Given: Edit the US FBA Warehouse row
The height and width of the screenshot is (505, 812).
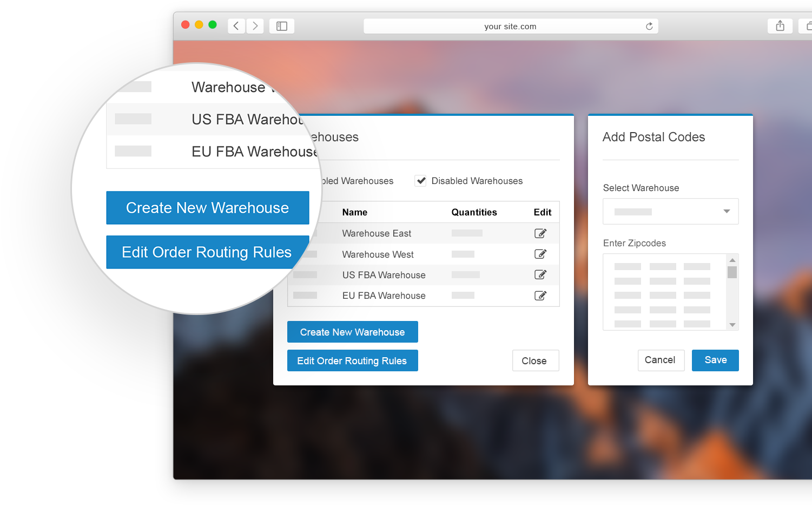Looking at the screenshot, I should (540, 274).
